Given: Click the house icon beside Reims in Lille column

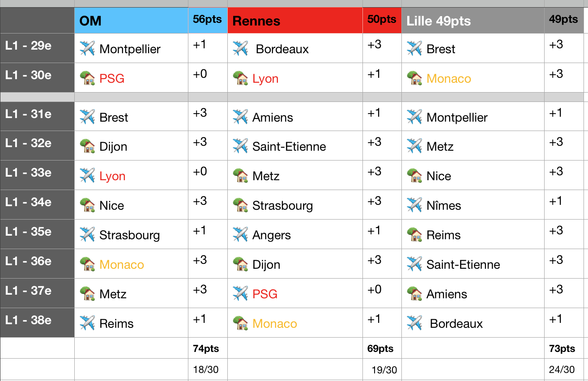Looking at the screenshot, I should [414, 234].
